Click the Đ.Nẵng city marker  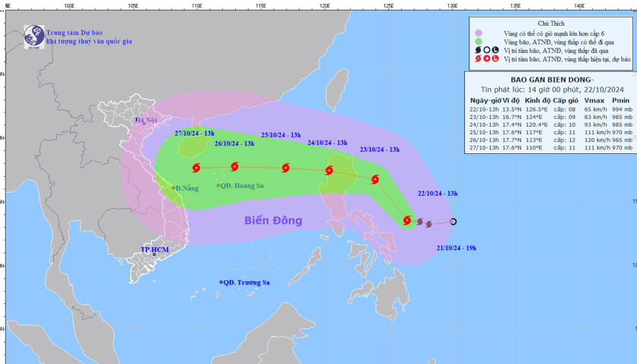[x=174, y=188]
